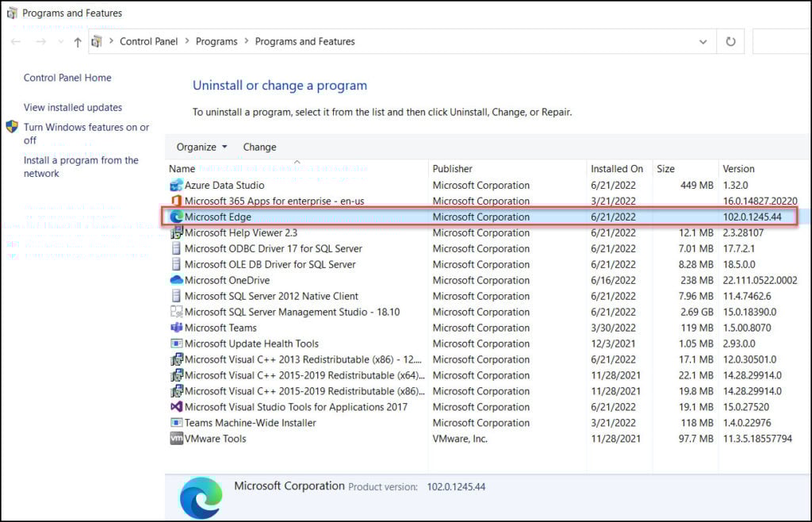
Task: Click the large Edge logo in details pane
Action: point(201,497)
